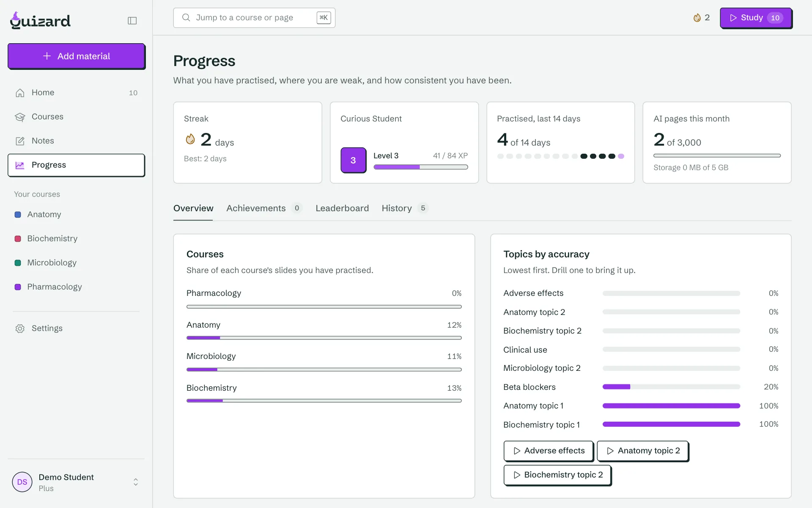The height and width of the screenshot is (508, 812).
Task: Click the Anatomy topic 1 accuracy row
Action: point(641,406)
